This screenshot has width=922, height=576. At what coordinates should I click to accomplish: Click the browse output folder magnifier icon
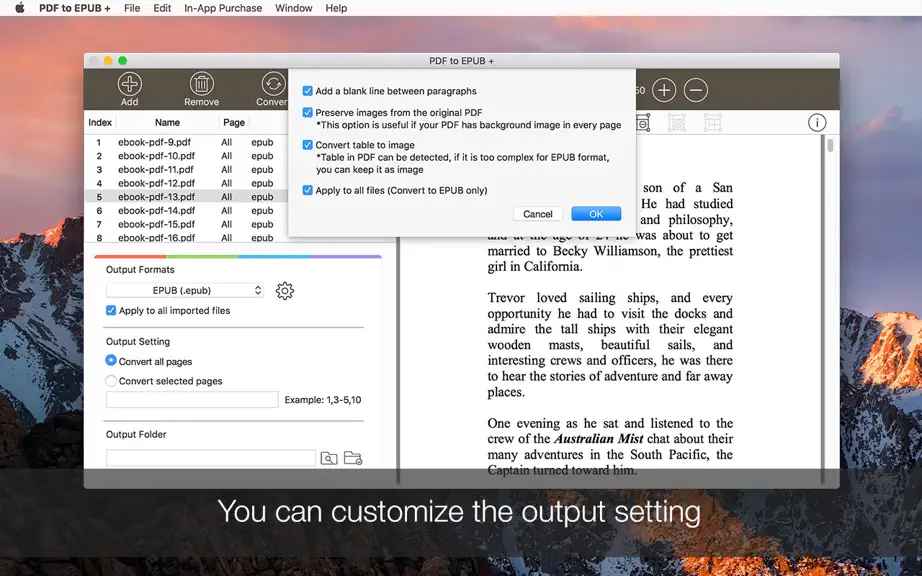[x=329, y=458]
